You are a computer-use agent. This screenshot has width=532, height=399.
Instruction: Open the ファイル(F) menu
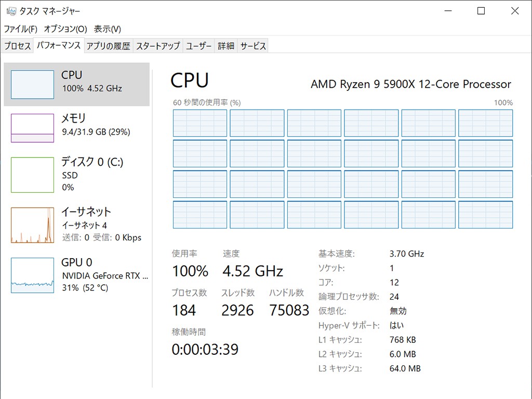click(21, 29)
